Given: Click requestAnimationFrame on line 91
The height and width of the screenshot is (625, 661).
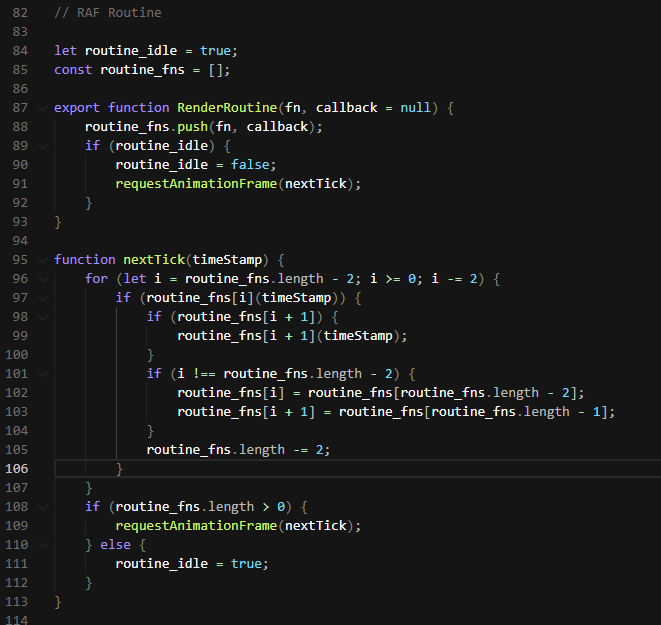Looking at the screenshot, I should pyautogui.click(x=196, y=184).
